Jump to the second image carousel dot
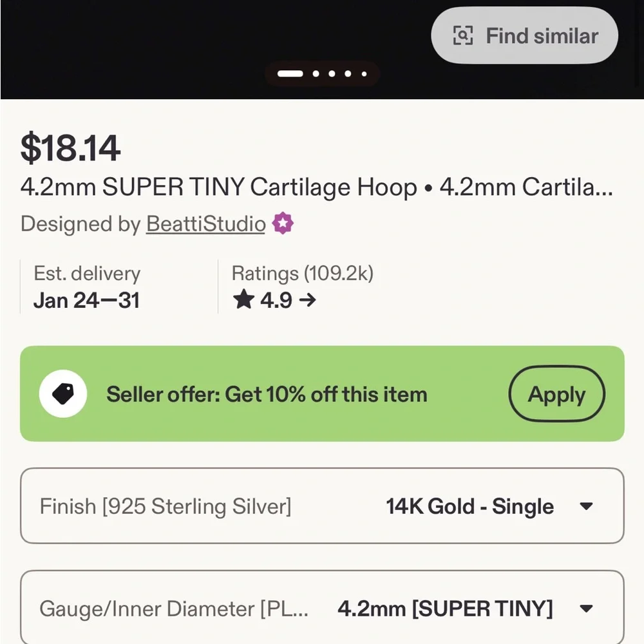 (316, 74)
